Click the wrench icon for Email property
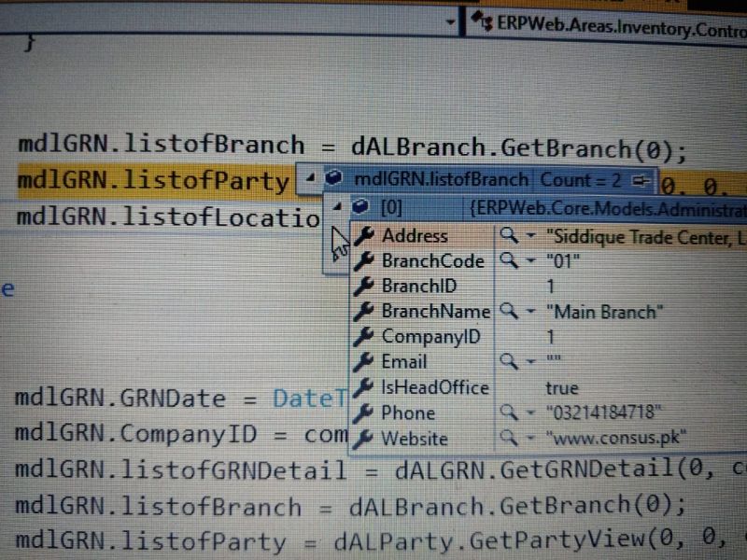Screen dimensions: 747x560 [x=364, y=361]
